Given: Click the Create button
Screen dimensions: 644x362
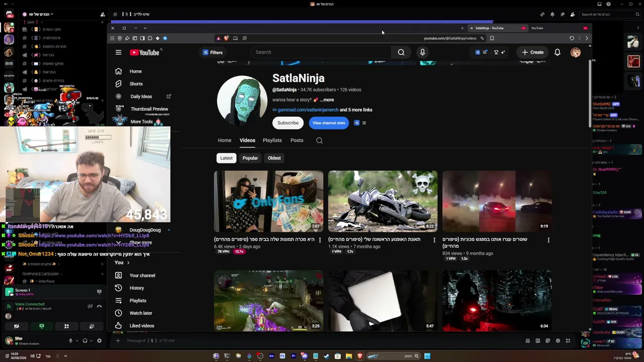Looking at the screenshot, I should pos(533,52).
